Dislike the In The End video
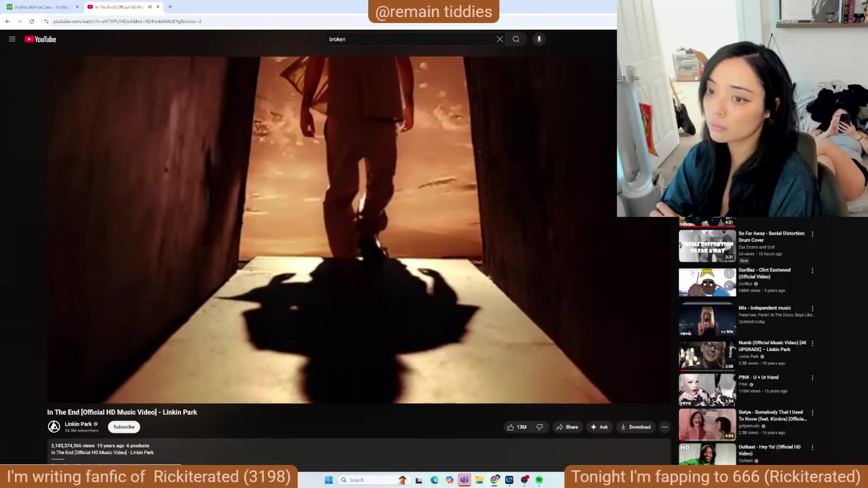This screenshot has height=488, width=868. (x=540, y=427)
